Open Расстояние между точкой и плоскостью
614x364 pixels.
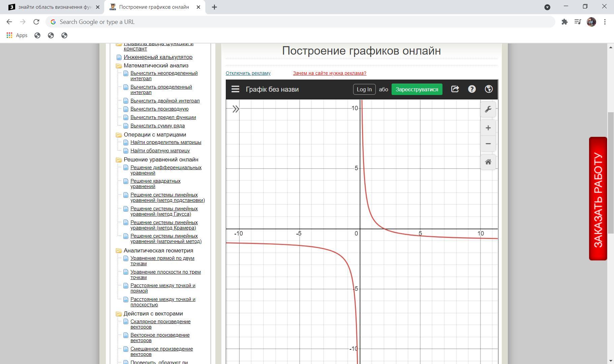163,302
